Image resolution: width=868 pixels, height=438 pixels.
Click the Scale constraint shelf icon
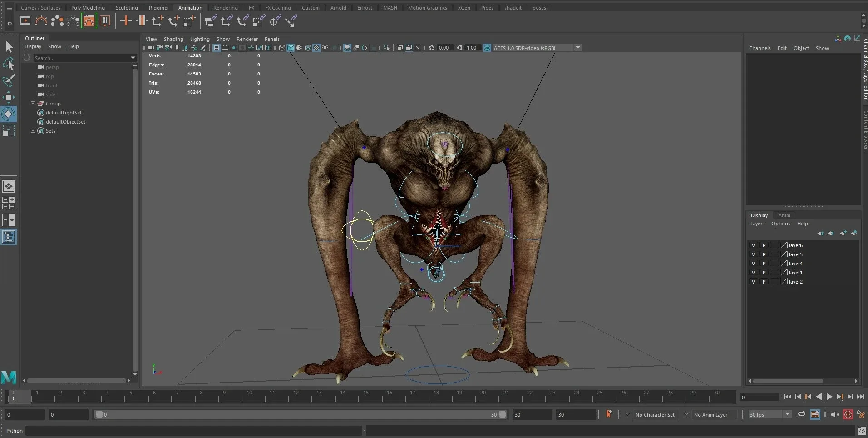click(259, 20)
